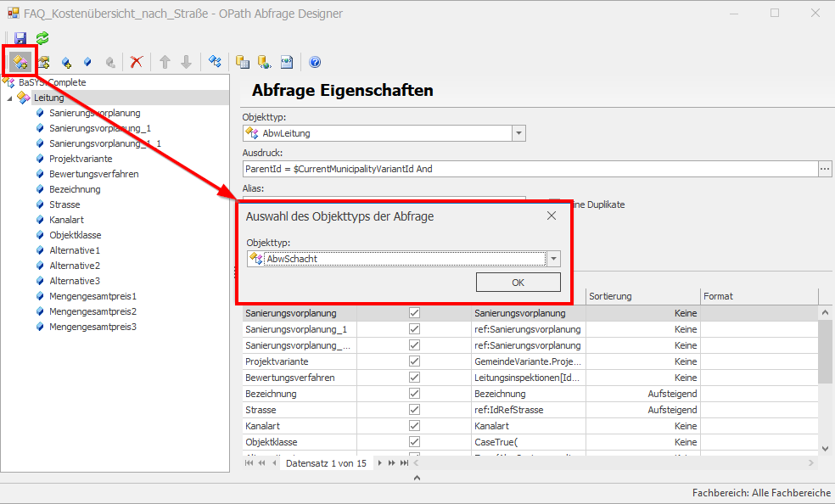
Task: Click the save disk icon
Action: point(20,38)
